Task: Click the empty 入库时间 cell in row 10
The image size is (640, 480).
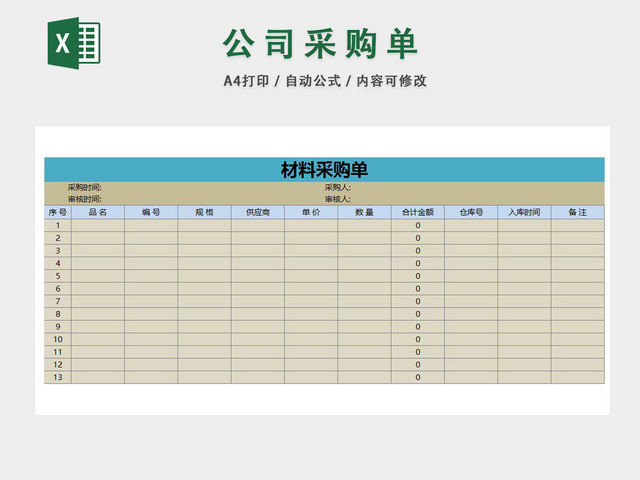Action: tap(524, 339)
